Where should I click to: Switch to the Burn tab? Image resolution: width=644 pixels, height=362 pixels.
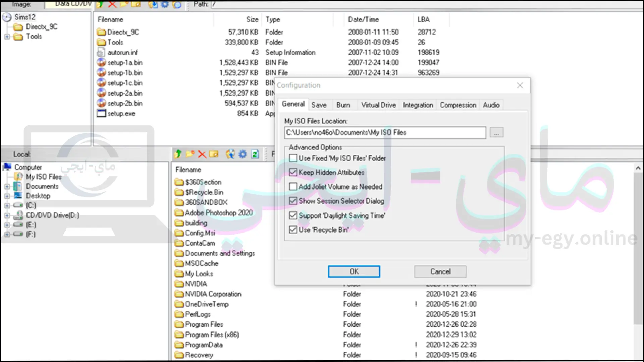(x=343, y=105)
